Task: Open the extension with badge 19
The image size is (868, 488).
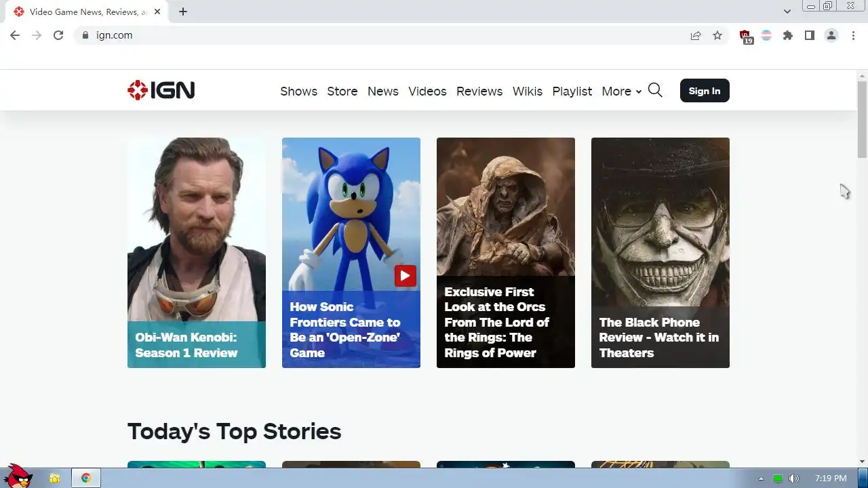Action: (745, 36)
